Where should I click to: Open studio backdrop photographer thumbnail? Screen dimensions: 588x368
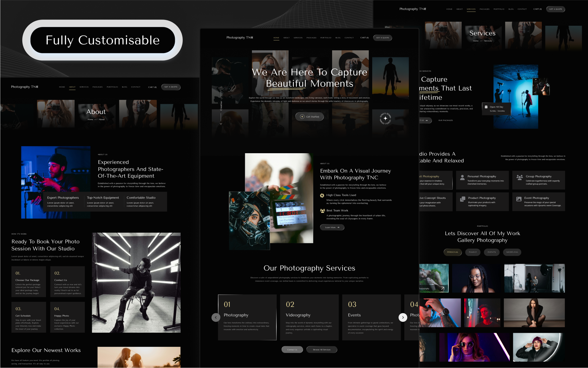click(x=534, y=278)
